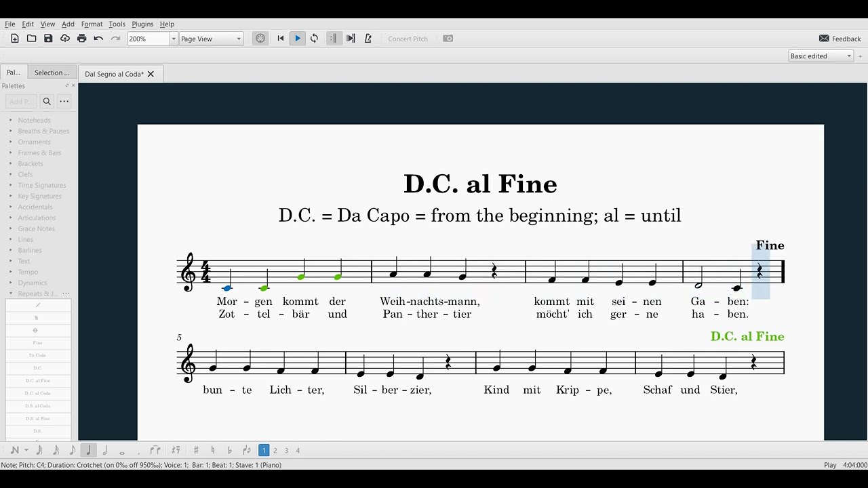Open the Help menu
This screenshot has width=868, height=488.
click(167, 24)
